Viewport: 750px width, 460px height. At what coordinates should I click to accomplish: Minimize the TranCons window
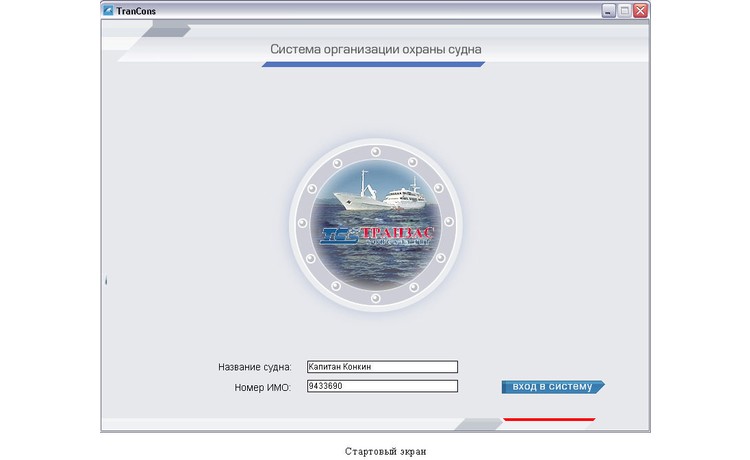pos(607,11)
